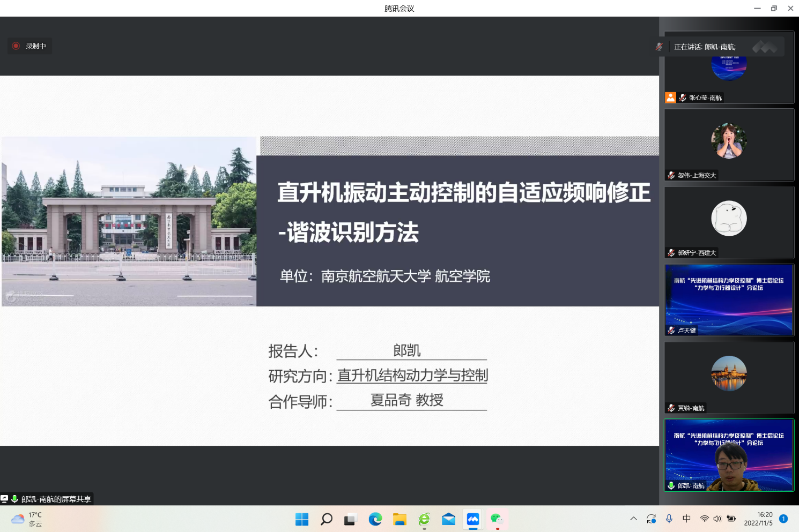Click the red 录制中 recording indicator
This screenshot has height=532, width=799.
tap(29, 46)
